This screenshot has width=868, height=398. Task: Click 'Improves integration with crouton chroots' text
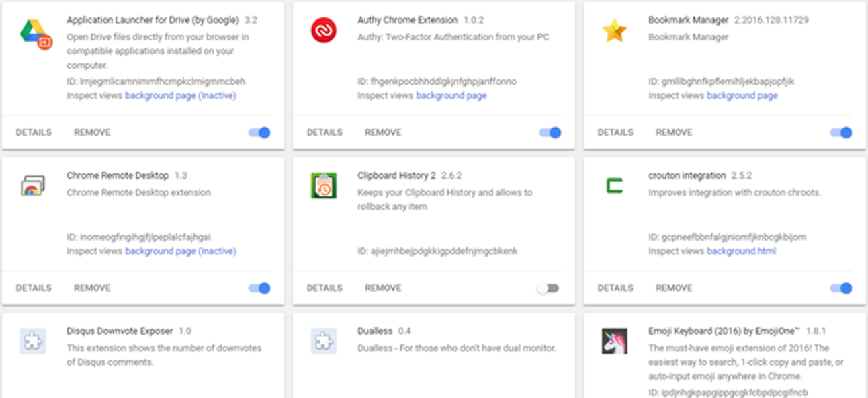[734, 192]
